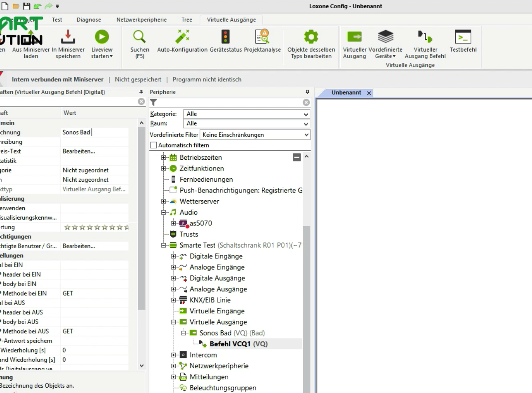Image resolution: width=532 pixels, height=393 pixels.
Task: Collapse Virtuelle Ausgänge node
Action: pyautogui.click(x=174, y=322)
